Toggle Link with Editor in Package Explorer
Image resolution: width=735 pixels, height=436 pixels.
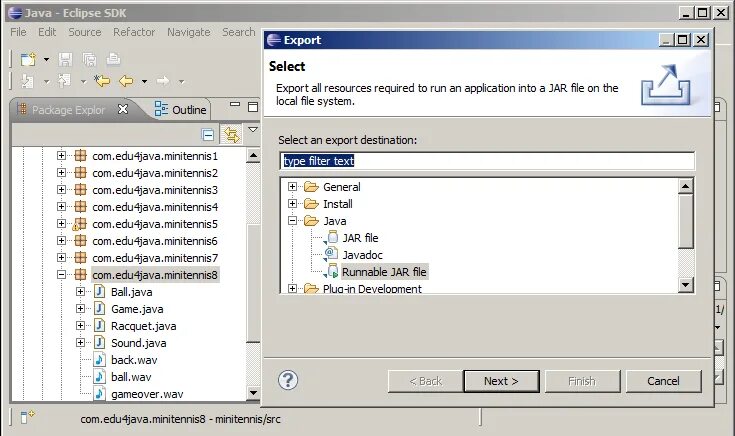coord(232,135)
